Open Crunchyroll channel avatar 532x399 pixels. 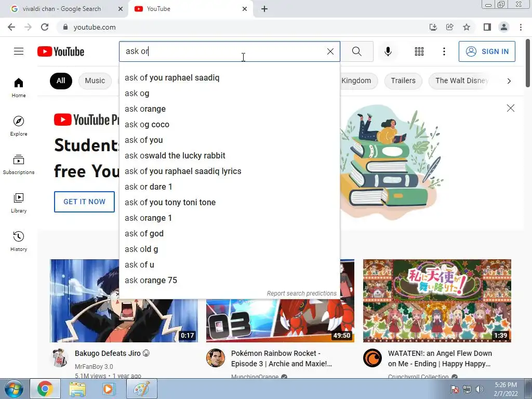(372, 358)
